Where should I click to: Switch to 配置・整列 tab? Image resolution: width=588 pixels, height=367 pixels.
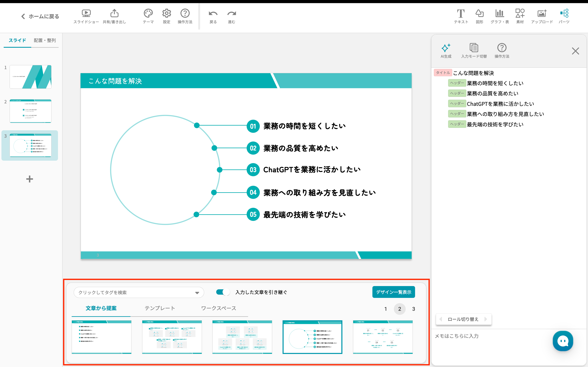tap(45, 40)
